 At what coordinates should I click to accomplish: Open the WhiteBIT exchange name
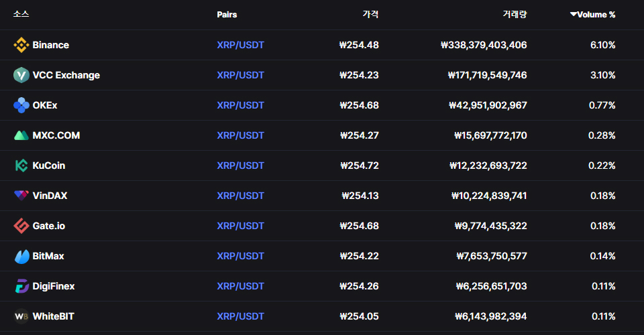(x=54, y=316)
